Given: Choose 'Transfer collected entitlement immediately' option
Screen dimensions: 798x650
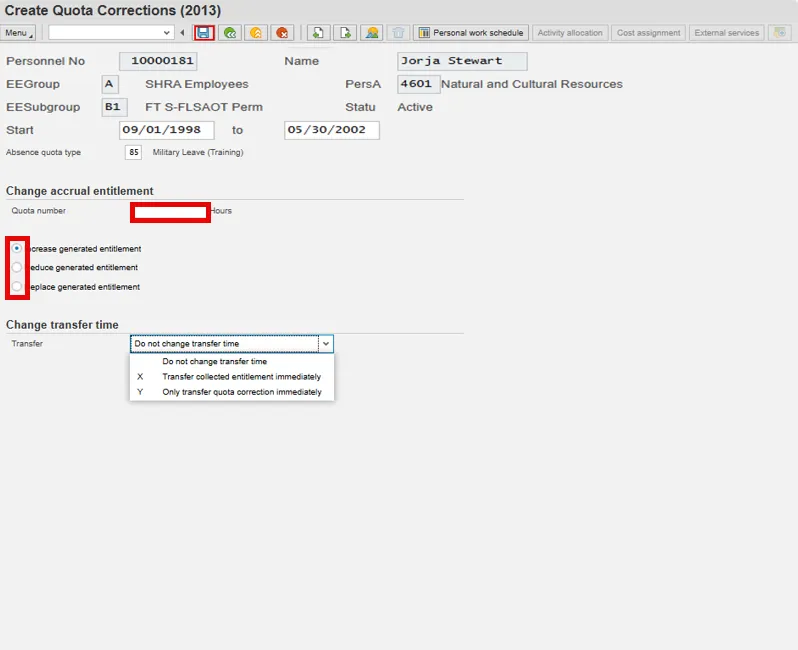Looking at the screenshot, I should click(x=232, y=377).
